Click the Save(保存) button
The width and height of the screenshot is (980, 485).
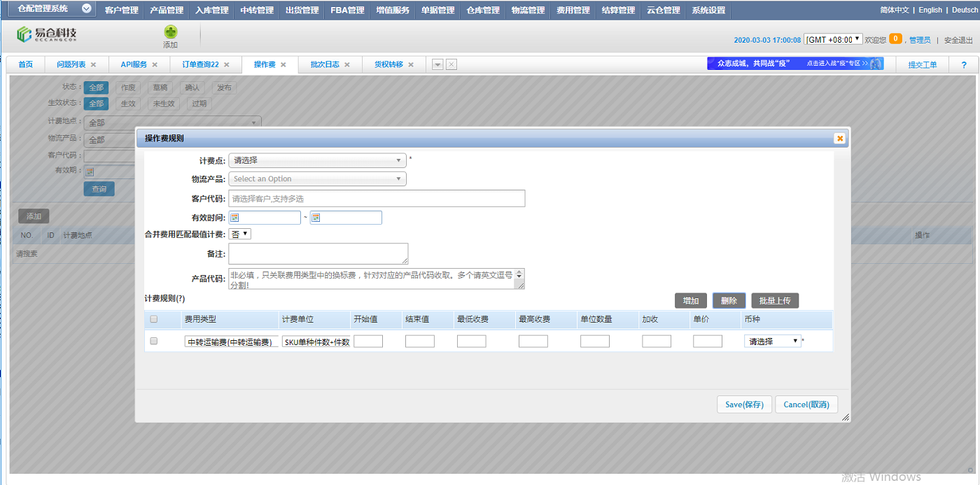744,405
